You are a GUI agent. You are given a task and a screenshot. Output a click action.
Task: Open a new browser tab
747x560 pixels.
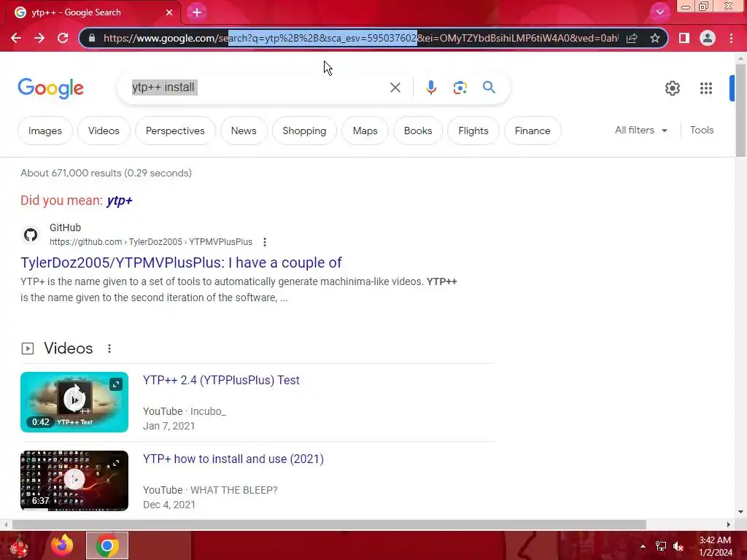[197, 12]
